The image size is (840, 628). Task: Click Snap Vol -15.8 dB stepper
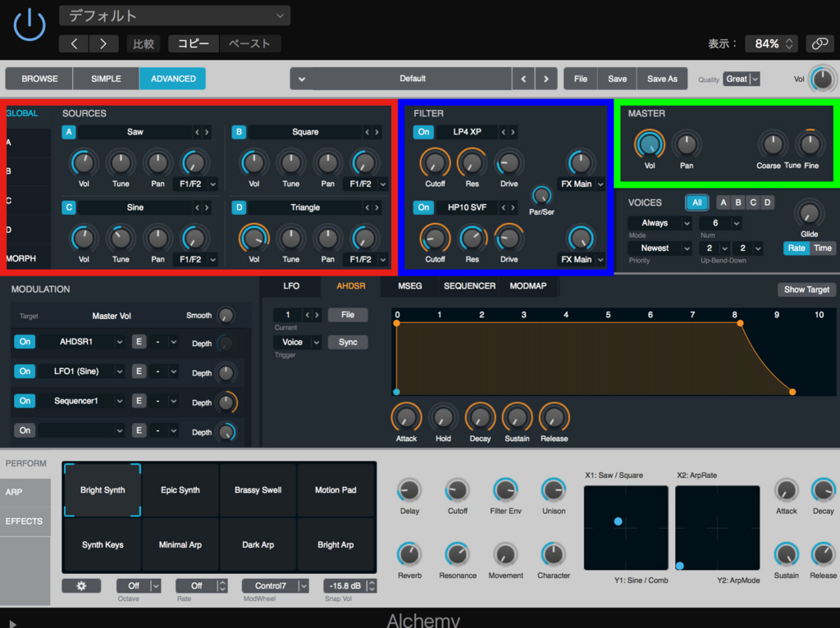point(372,585)
